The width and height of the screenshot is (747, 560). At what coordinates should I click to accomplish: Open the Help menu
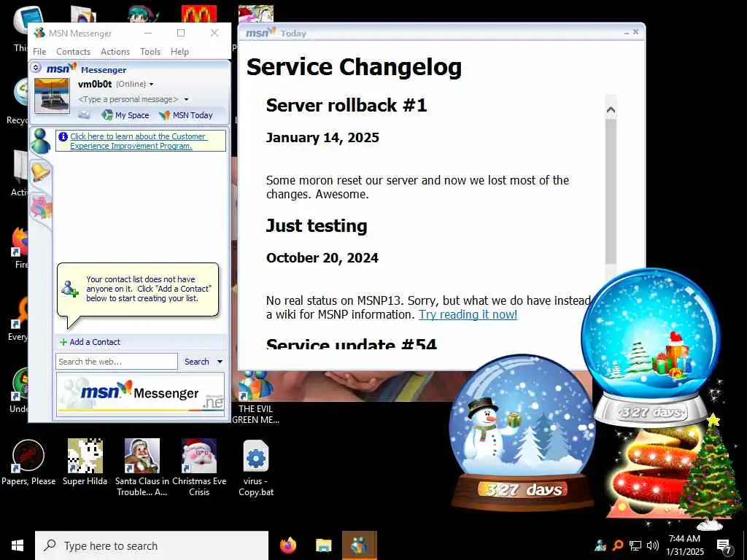179,52
